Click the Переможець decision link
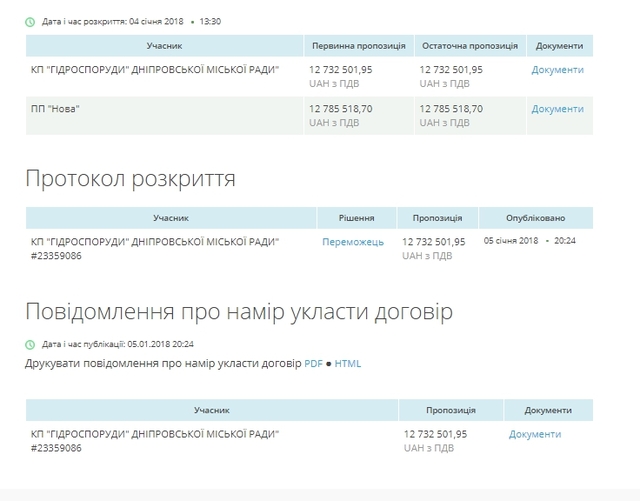The width and height of the screenshot is (640, 501). coord(353,242)
